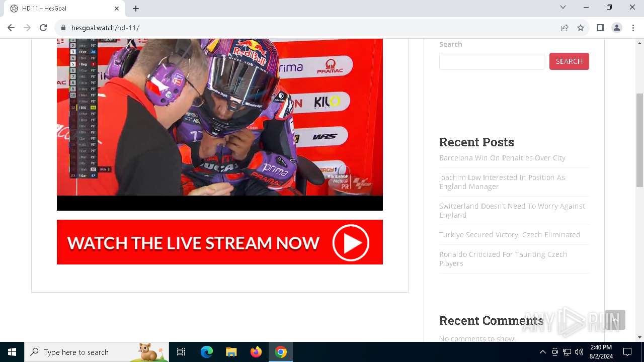Select the HD 11 – HesGoal tab
Screen dimensions: 644x362
pos(64,9)
